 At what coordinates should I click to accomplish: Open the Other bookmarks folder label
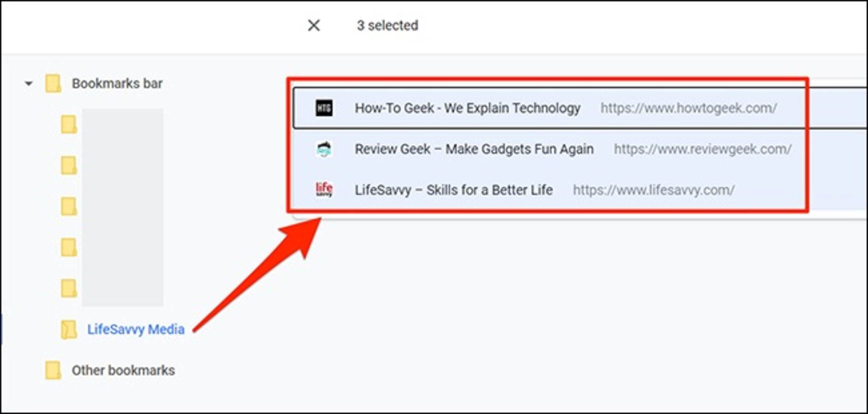123,370
